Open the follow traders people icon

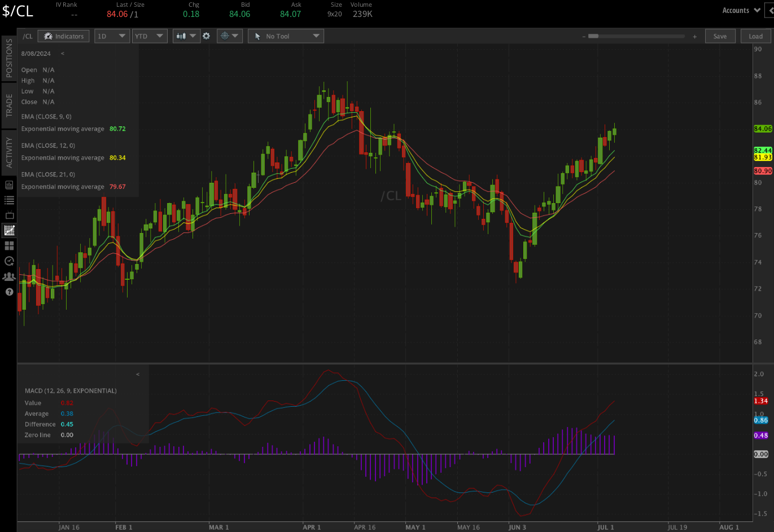pos(8,276)
